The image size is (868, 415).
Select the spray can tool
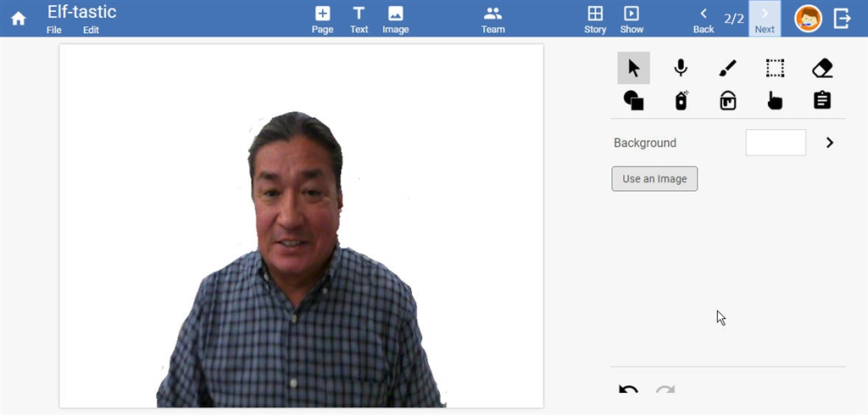pyautogui.click(x=682, y=100)
